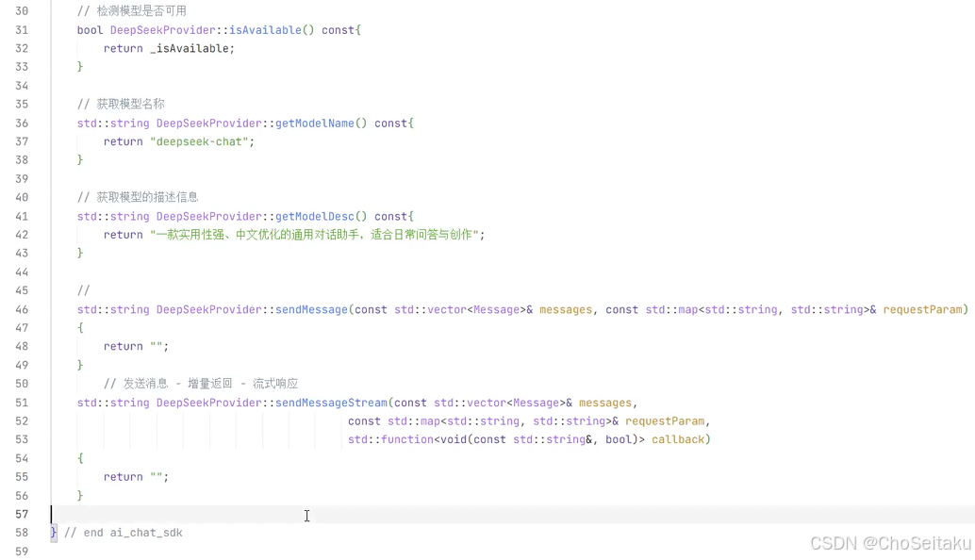Click the 'return "";' statement on line 48

[x=136, y=346]
